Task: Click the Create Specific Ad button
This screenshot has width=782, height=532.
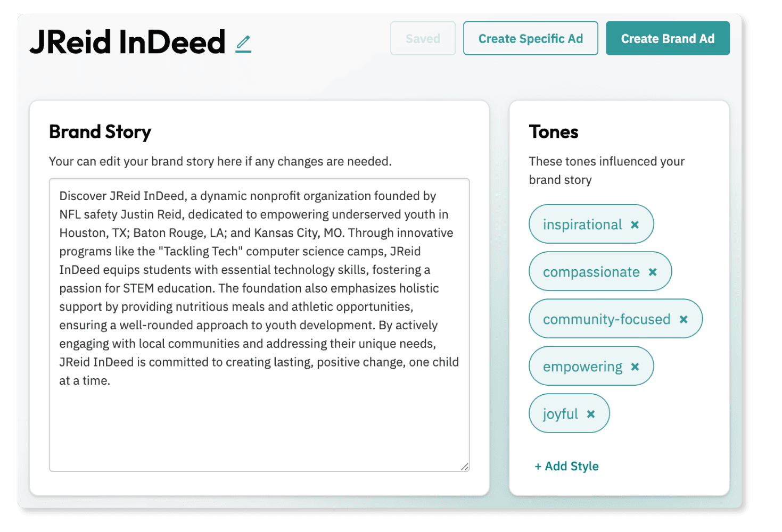Action: click(530, 38)
